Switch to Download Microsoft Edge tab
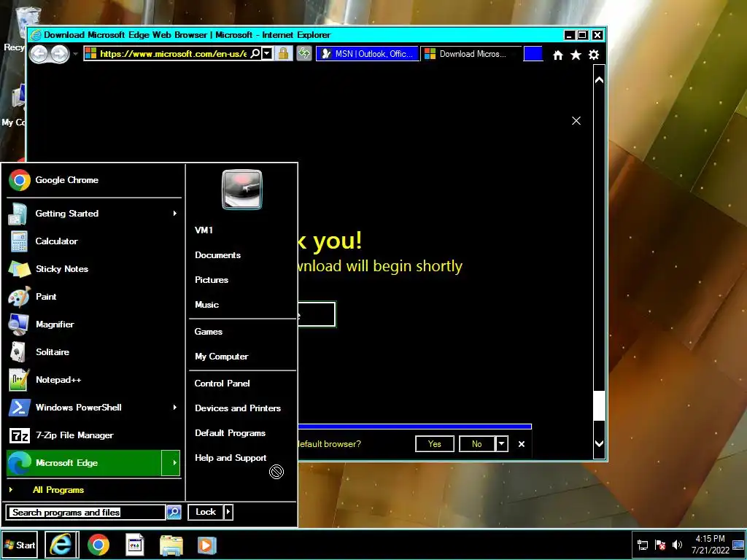The image size is (747, 560). [x=471, y=54]
